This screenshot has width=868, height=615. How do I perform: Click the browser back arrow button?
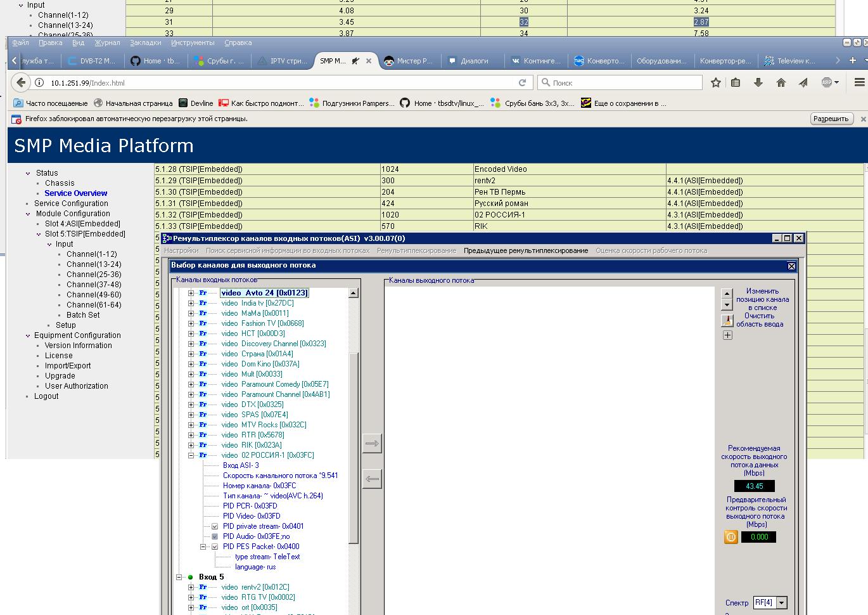(21, 82)
